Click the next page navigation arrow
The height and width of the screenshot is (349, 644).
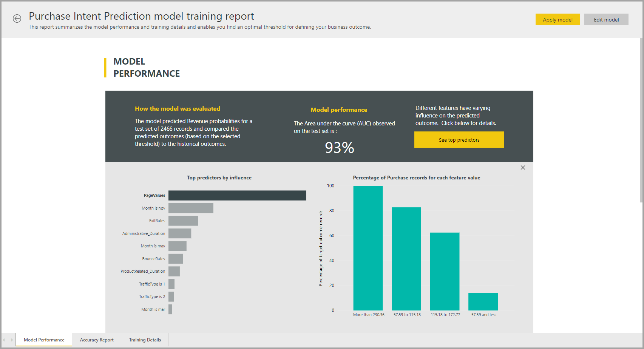point(11,340)
